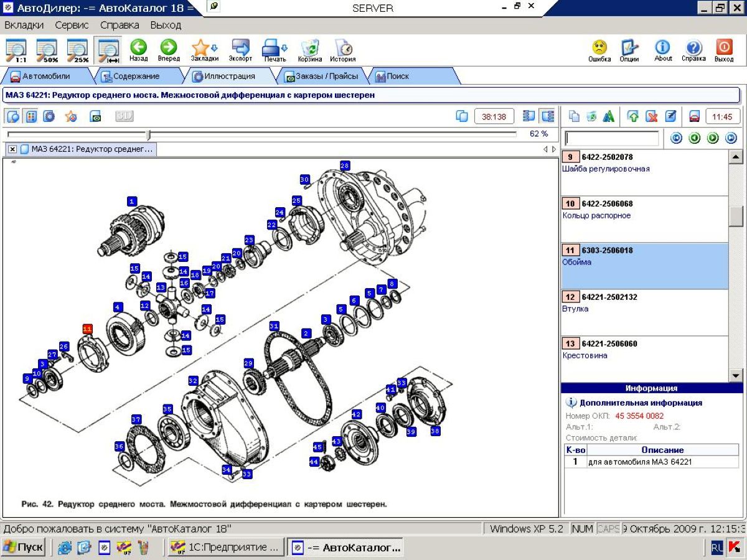Screen dimensions: 747x560
Task: Click the green up-arrow parts icon
Action: coord(633,116)
